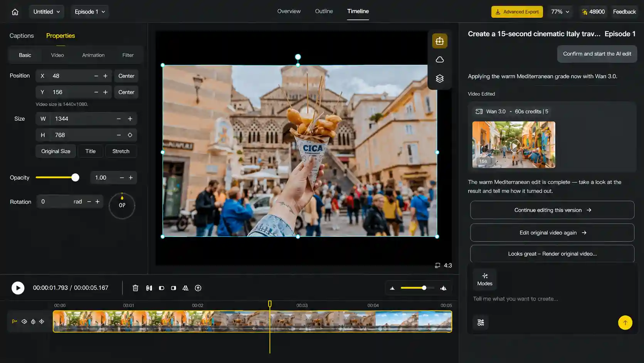
Task: Play the Wan 3.0 edited video thumbnail
Action: 514,145
